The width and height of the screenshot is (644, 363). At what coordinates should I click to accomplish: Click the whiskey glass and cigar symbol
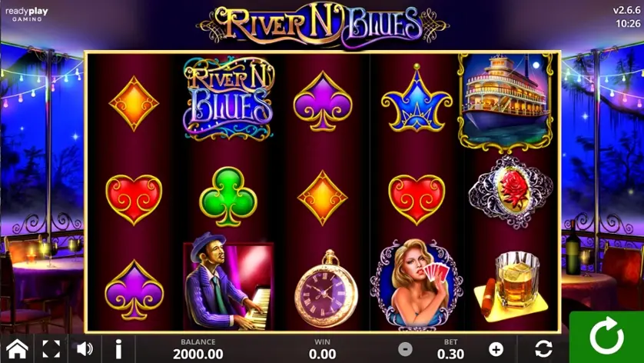point(511,286)
